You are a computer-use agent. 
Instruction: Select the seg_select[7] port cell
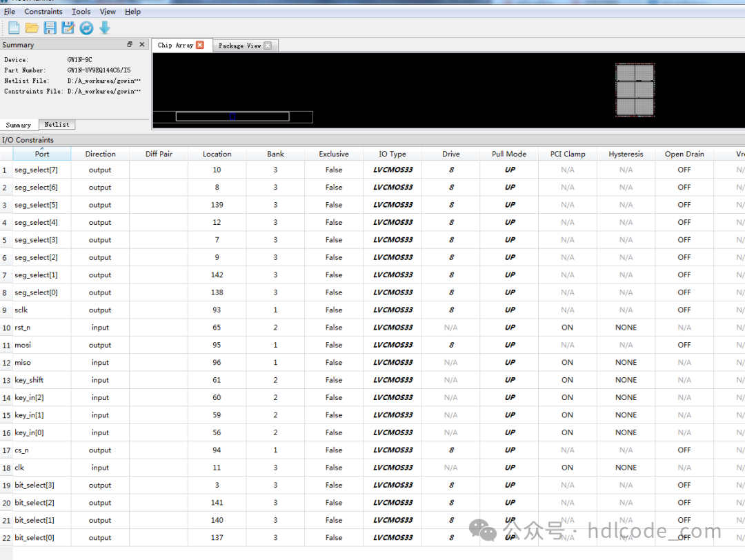pyautogui.click(x=42, y=170)
